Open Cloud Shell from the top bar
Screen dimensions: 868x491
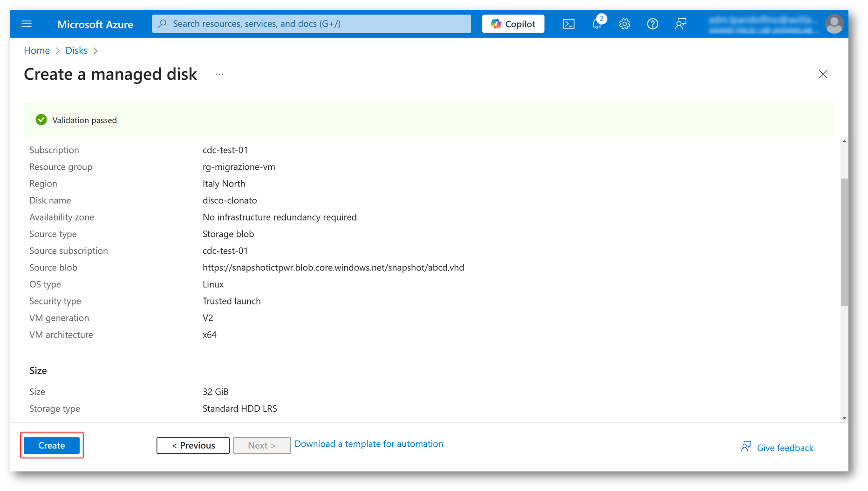pos(568,24)
